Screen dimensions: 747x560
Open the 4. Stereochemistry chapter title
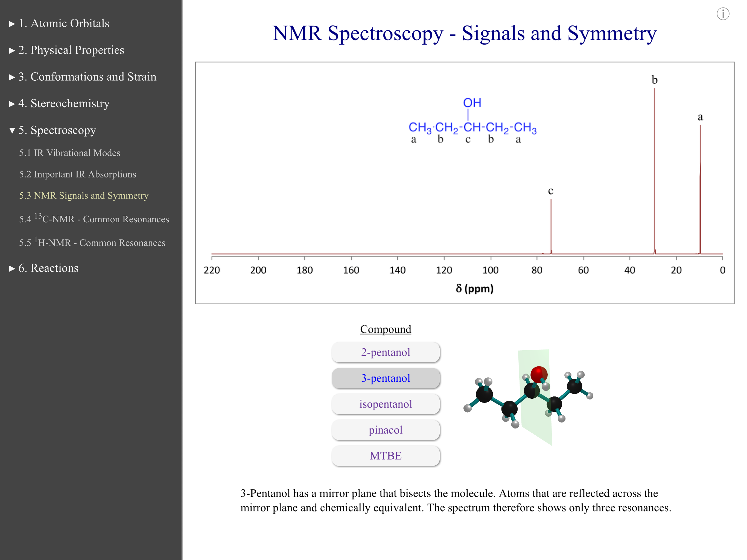pos(64,103)
